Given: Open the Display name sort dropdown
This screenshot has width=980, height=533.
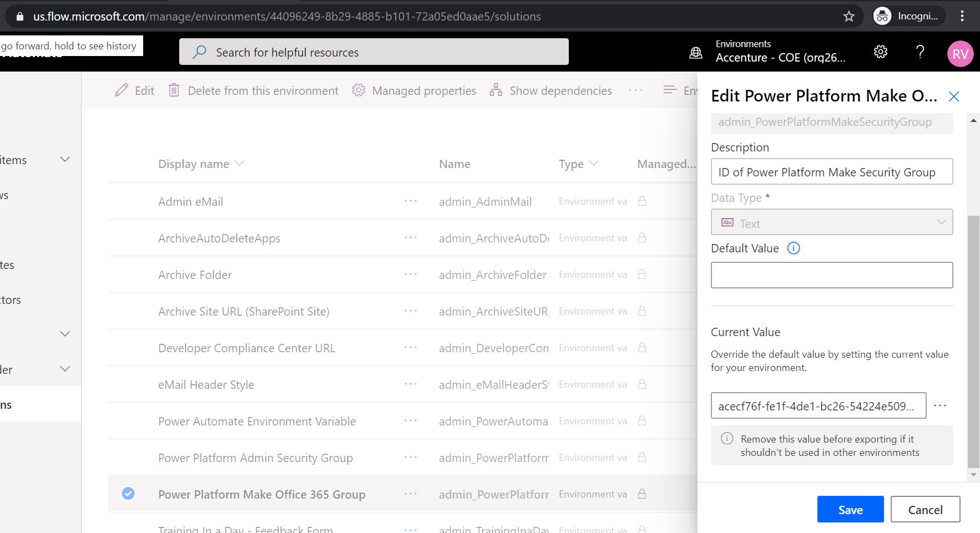Looking at the screenshot, I should pos(239,163).
